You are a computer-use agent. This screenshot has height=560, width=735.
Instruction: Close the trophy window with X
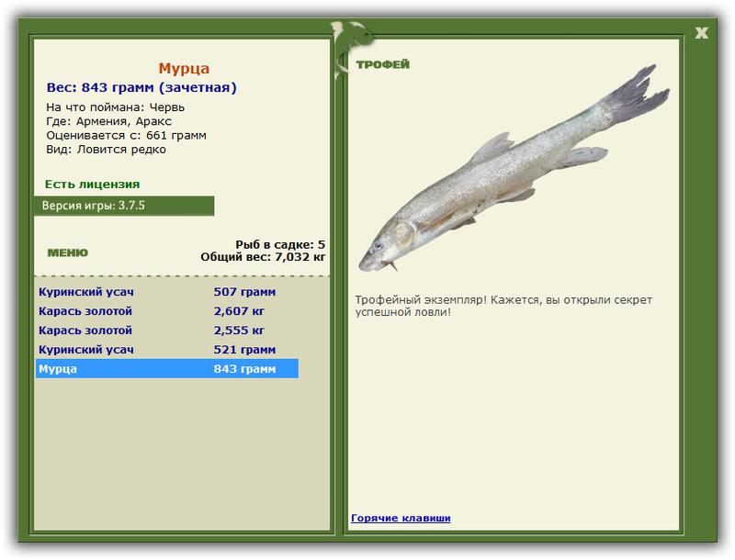[x=701, y=33]
